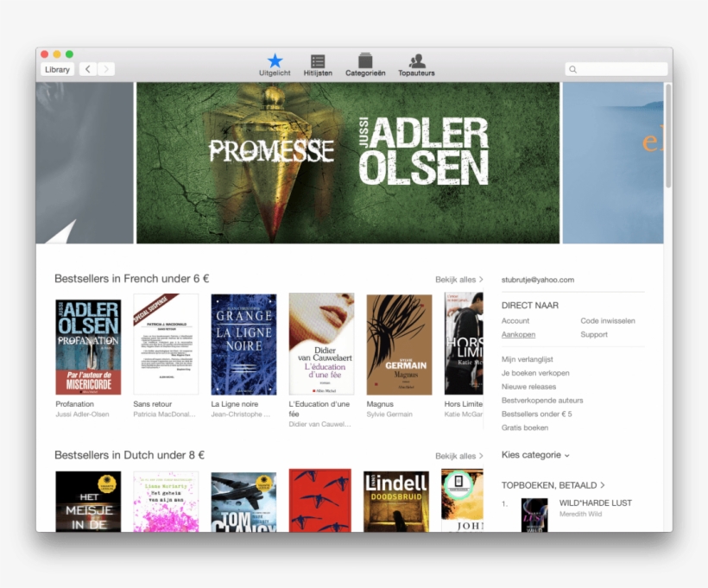Open the Tom Clancy book cover
The image size is (708, 588).
tap(243, 502)
